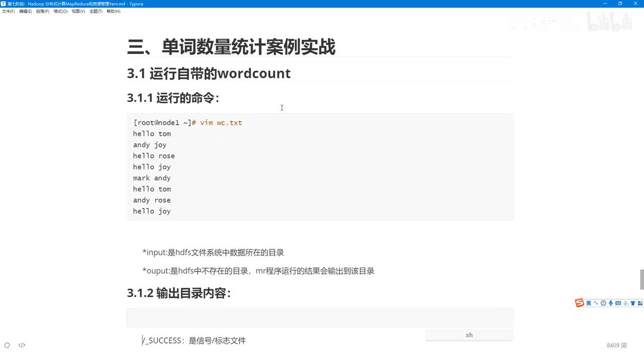Open the 编辑(E) menu

click(25, 11)
